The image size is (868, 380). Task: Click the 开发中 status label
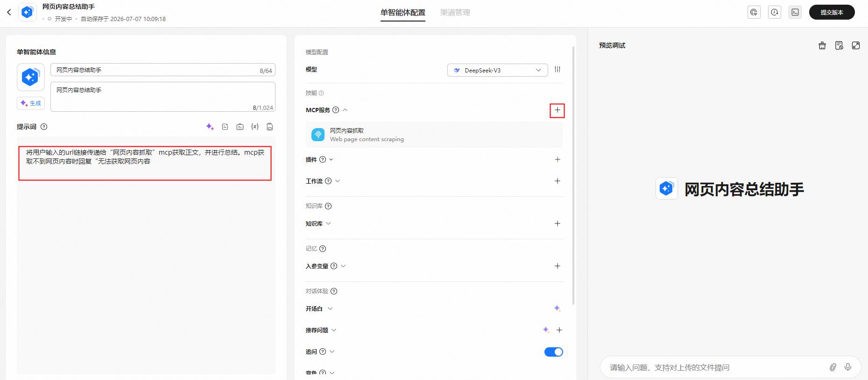[x=64, y=19]
